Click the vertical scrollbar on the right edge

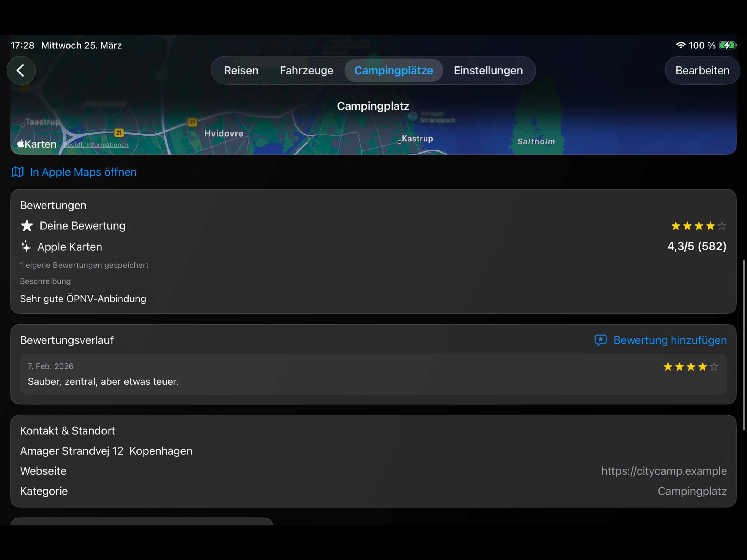pos(744,345)
